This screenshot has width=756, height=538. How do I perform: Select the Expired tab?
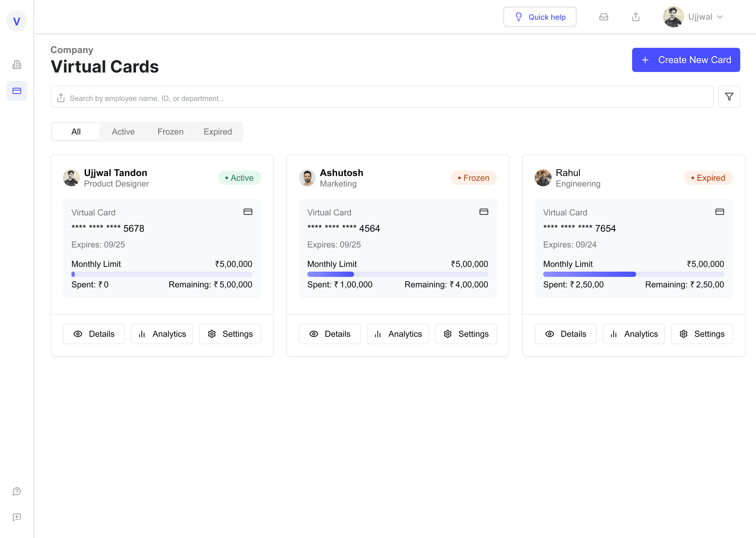pos(218,132)
